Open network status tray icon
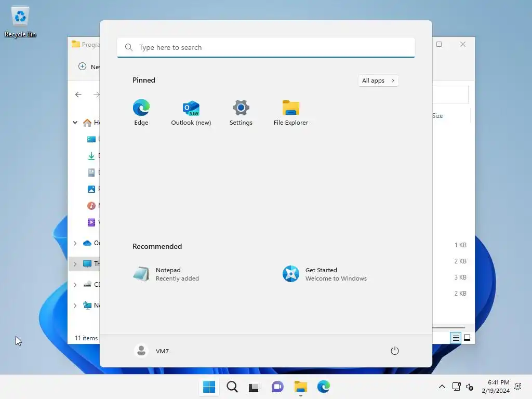Viewport: 532px width, 399px height. click(x=457, y=387)
